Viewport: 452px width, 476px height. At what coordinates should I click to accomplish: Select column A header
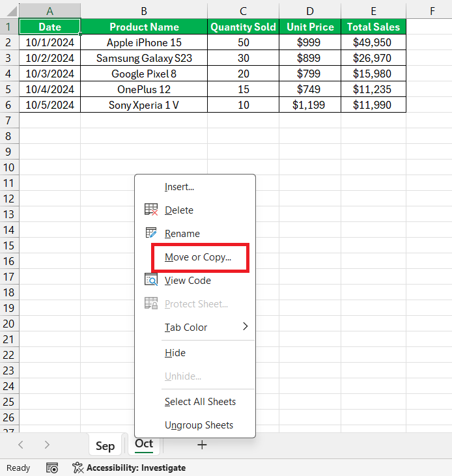point(49,11)
